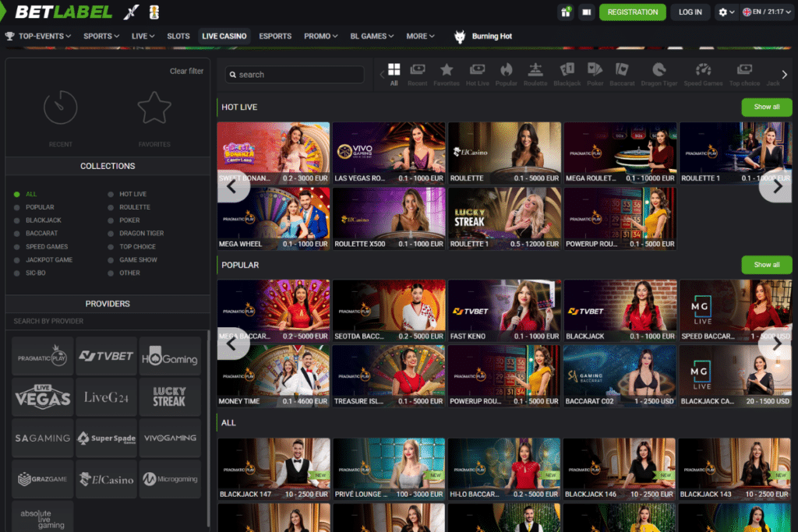Select the BLACKJACK collection radio
Image resolution: width=798 pixels, height=532 pixels.
coord(17,220)
